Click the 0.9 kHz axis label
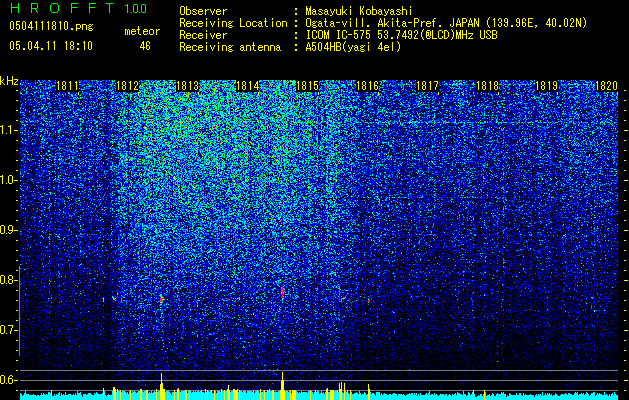The height and width of the screenshot is (400, 629). (x=9, y=230)
